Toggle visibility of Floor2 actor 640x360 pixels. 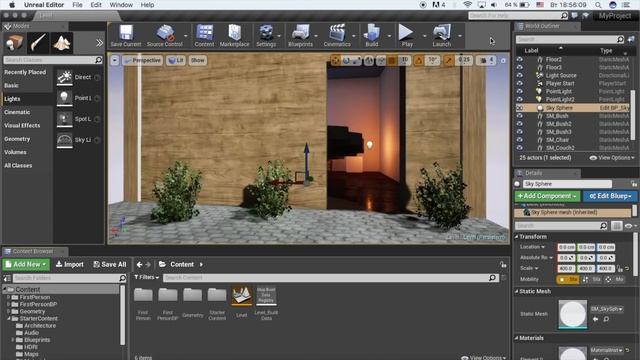point(520,59)
